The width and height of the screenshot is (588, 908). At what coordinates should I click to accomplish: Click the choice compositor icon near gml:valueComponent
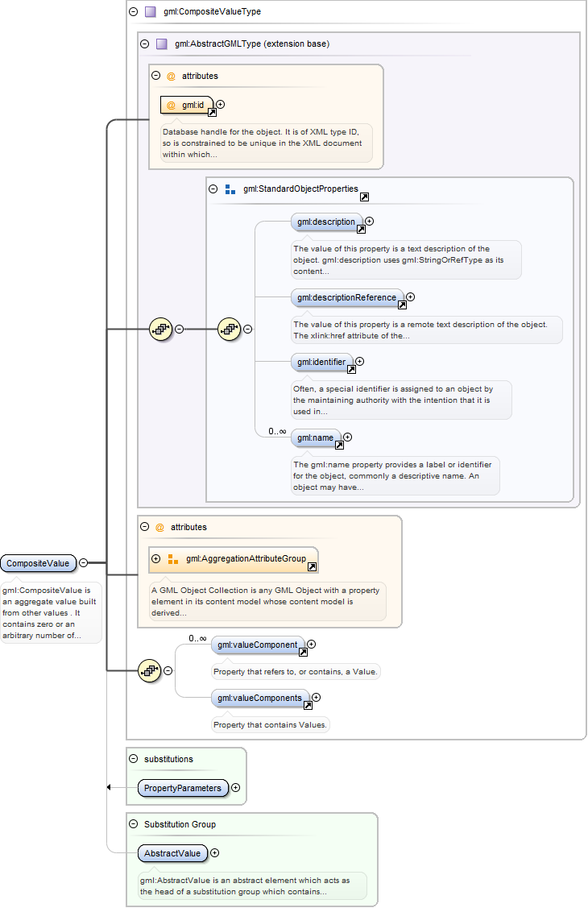pos(148,670)
